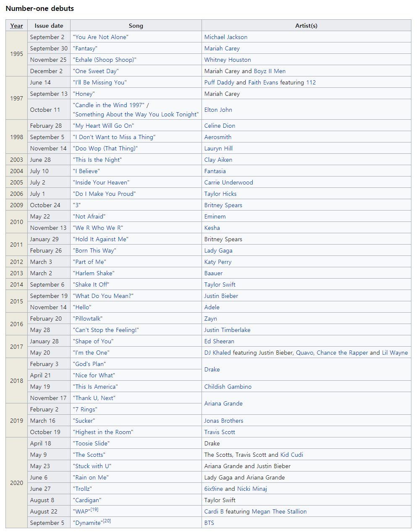Click the Chance the Rapper link

(x=342, y=353)
